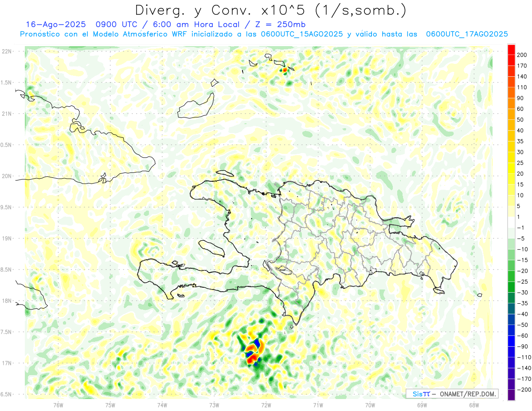
Task: Select the "75W" longitude label
Action: 110,405
